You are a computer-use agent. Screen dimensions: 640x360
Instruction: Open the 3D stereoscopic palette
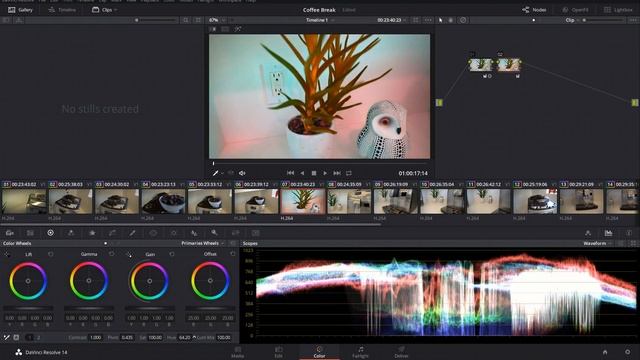point(256,233)
